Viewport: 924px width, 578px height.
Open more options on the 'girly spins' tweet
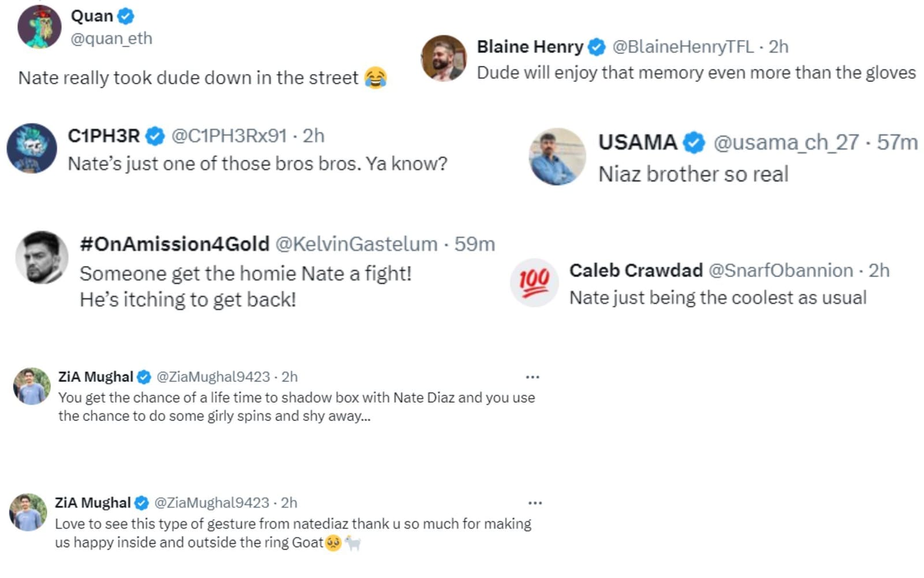(532, 377)
